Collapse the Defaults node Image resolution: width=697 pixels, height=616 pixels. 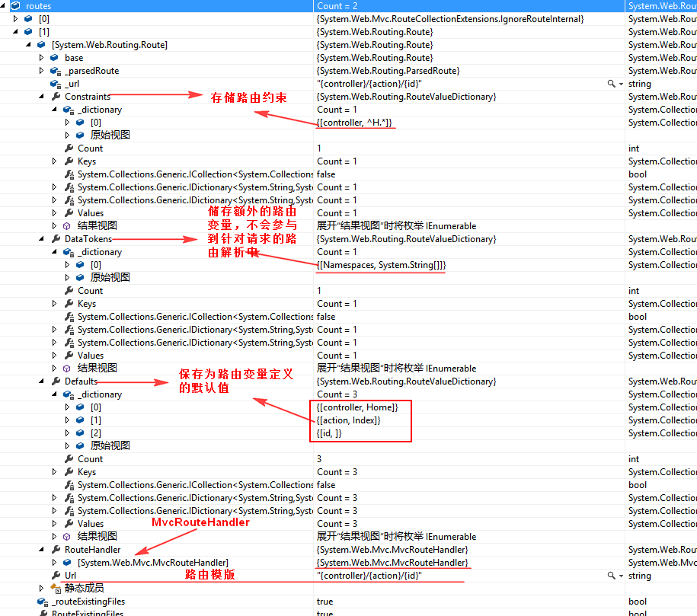click(x=41, y=381)
